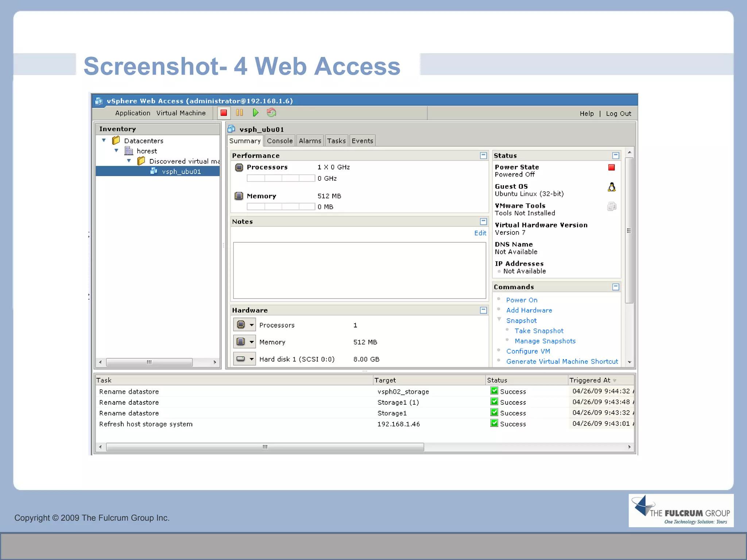
Task: Click the Status column header in tasks
Action: (x=527, y=380)
